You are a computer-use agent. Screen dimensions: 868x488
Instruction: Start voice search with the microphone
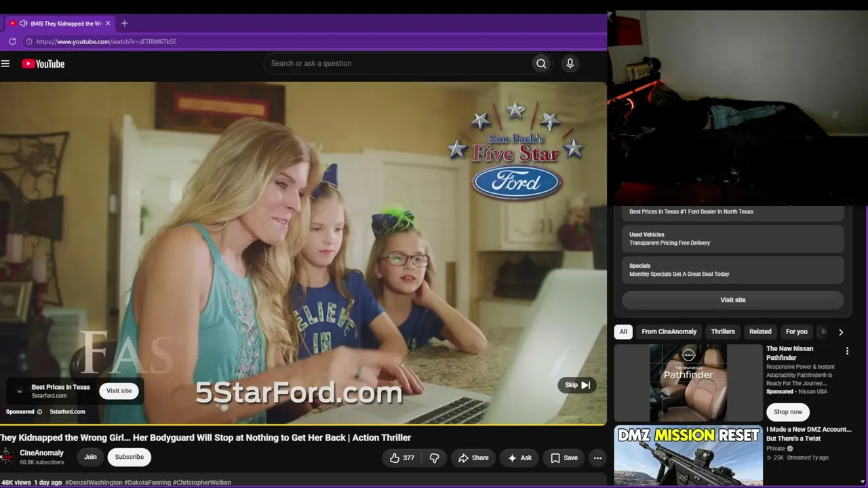[570, 64]
